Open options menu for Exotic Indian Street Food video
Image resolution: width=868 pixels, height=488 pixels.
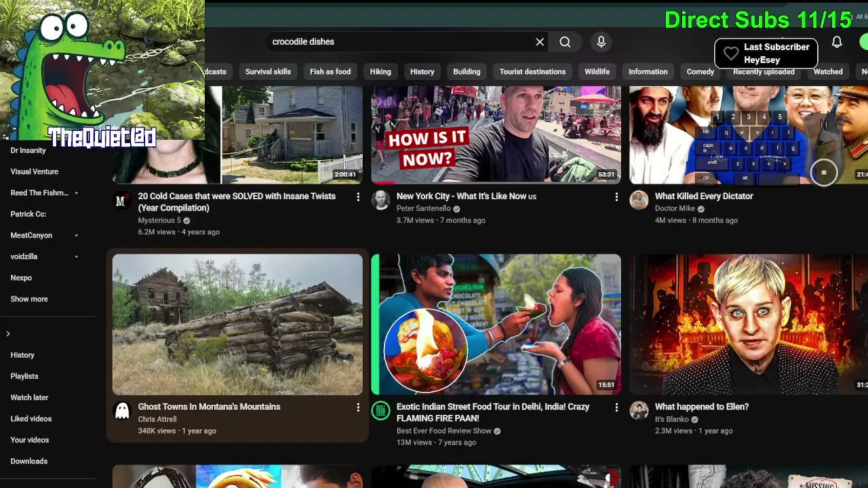(x=616, y=407)
